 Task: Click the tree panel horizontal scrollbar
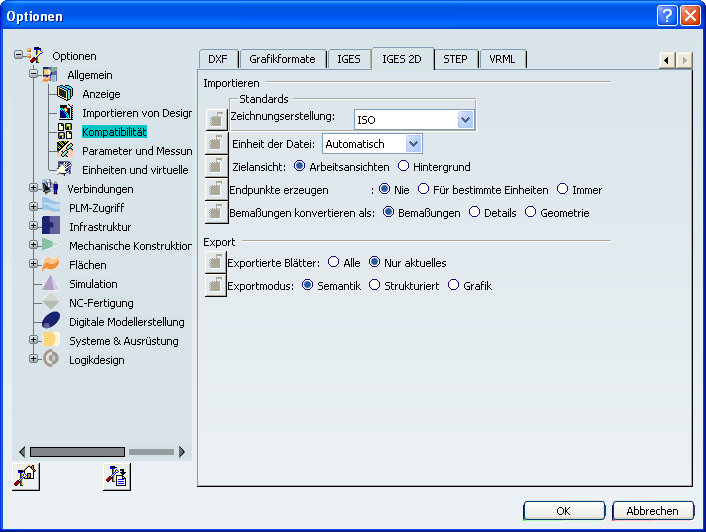click(78, 452)
